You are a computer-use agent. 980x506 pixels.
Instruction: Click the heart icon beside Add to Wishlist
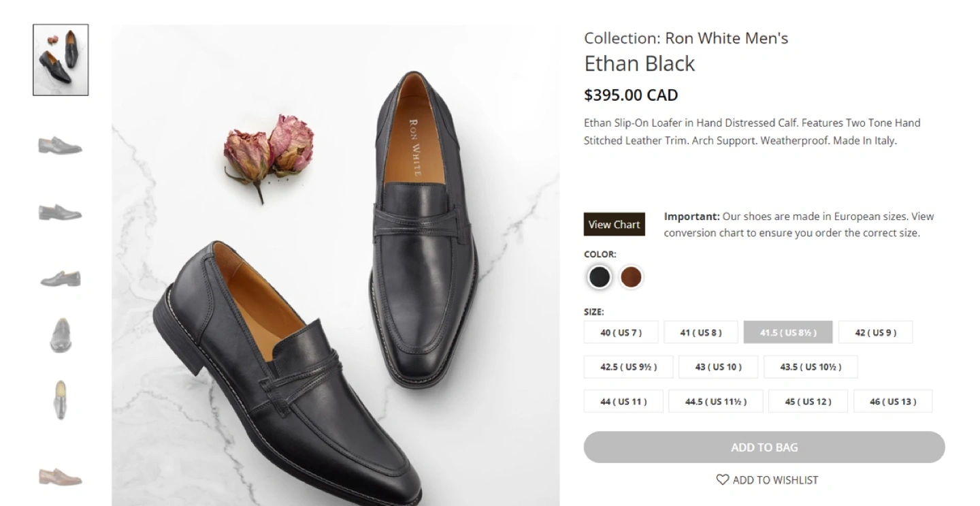(722, 480)
